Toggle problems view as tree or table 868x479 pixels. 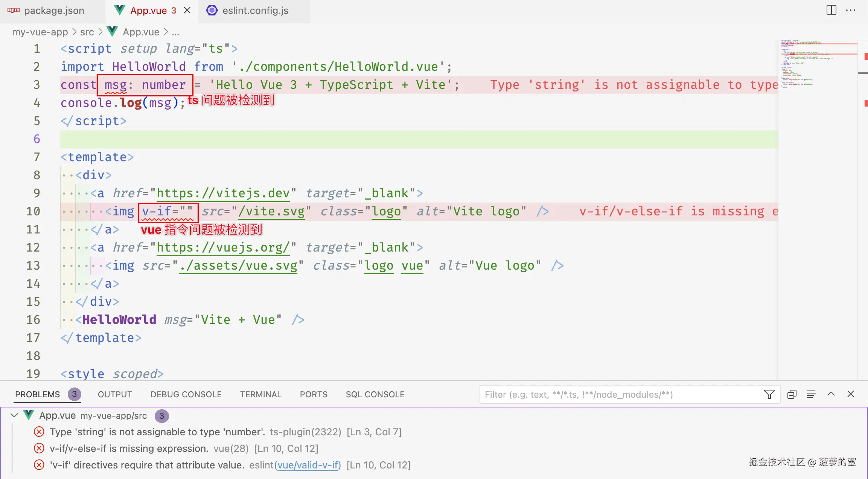[x=811, y=394]
